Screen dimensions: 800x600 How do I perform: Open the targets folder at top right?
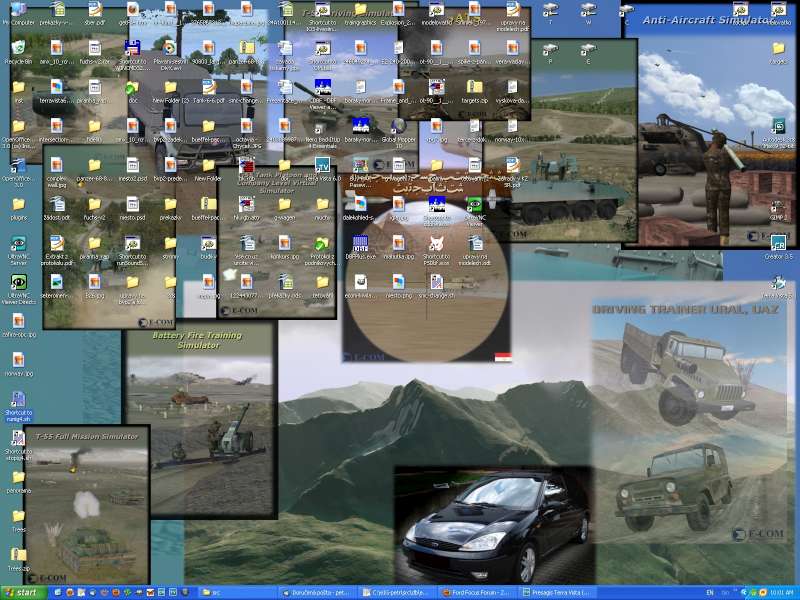point(778,48)
